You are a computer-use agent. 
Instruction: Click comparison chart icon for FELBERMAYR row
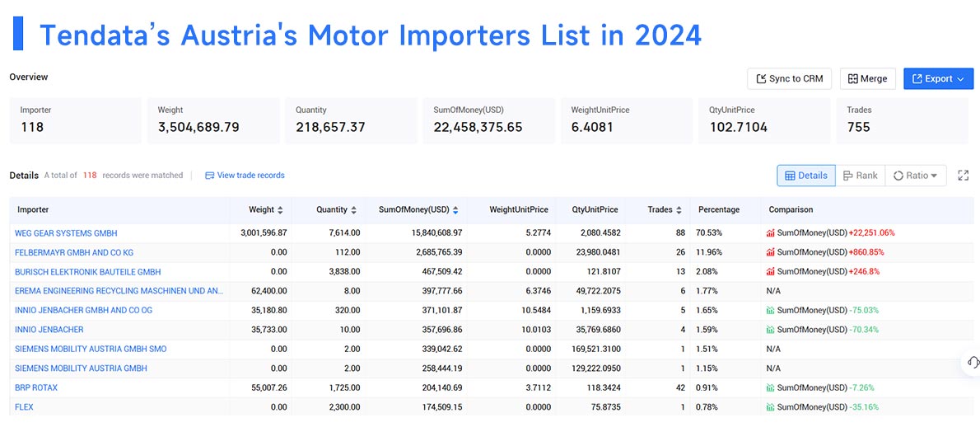771,252
